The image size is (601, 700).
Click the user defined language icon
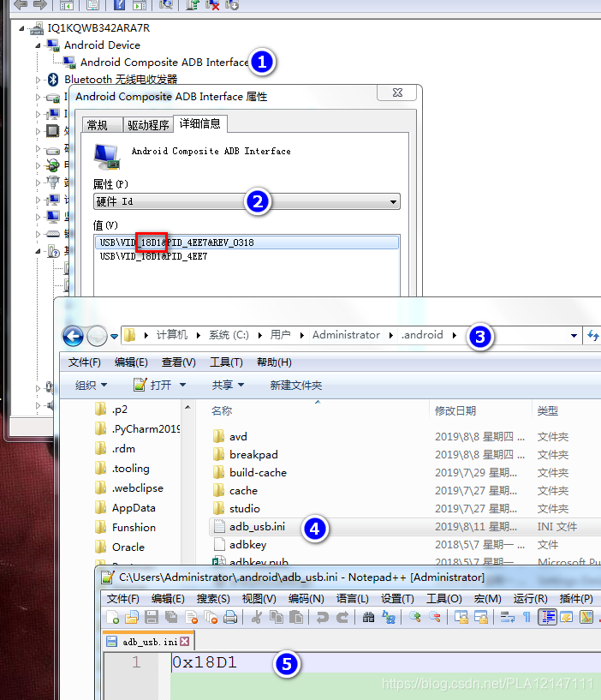567,618
